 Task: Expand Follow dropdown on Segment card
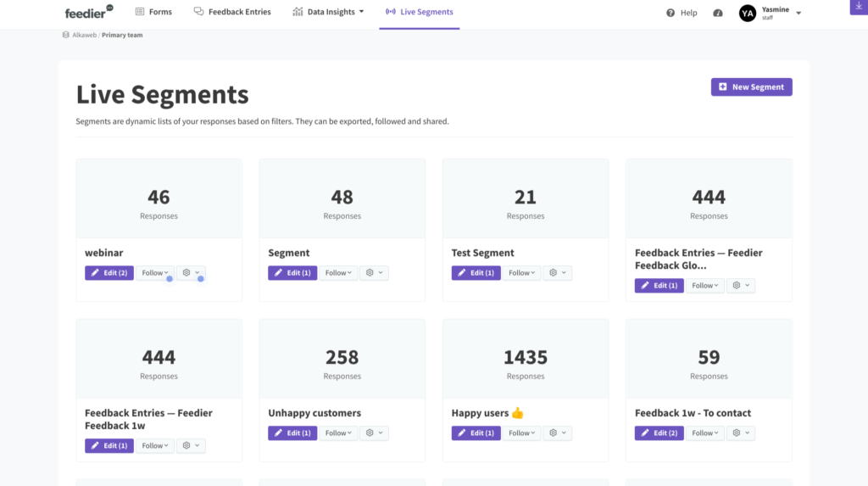coord(338,272)
